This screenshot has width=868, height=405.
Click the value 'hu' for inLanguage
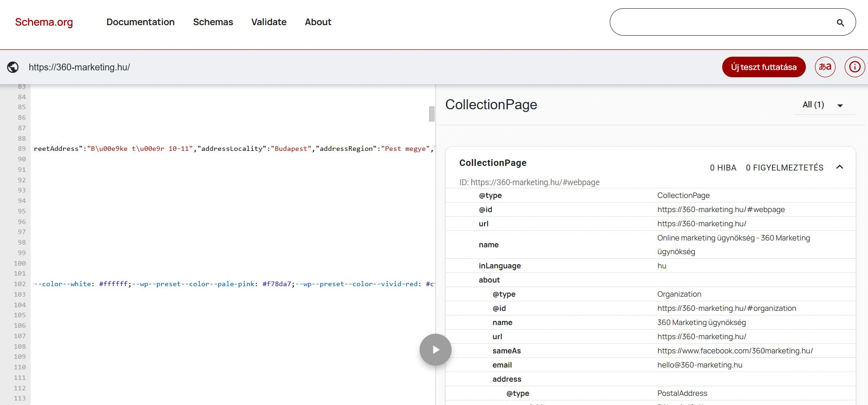click(x=662, y=266)
